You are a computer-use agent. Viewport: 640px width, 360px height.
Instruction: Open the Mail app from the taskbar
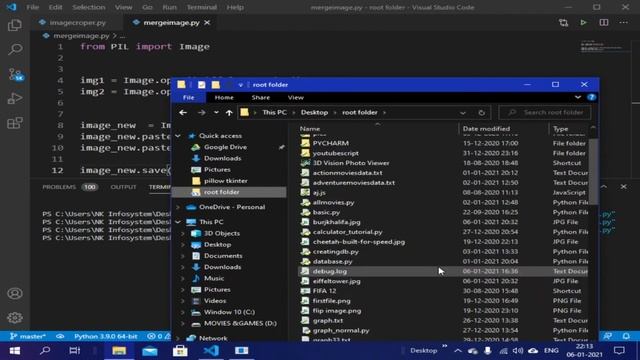pyautogui.click(x=150, y=351)
